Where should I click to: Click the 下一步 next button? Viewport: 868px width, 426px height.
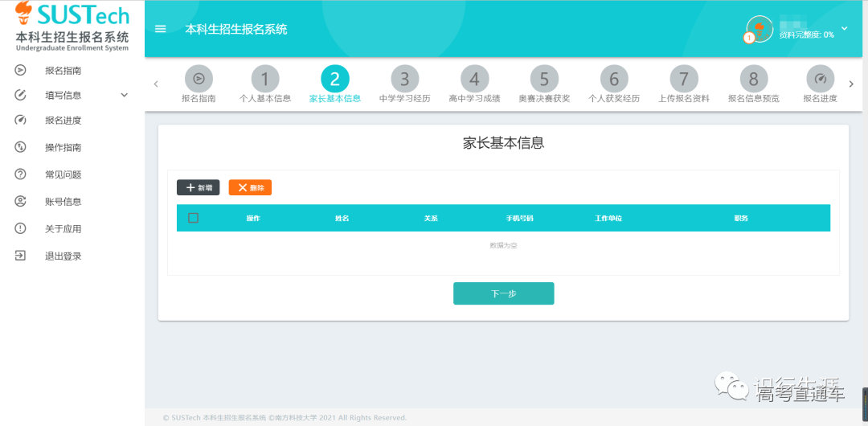click(504, 293)
